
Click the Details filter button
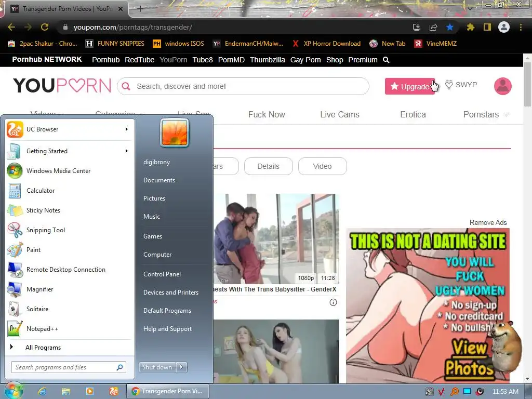[269, 166]
